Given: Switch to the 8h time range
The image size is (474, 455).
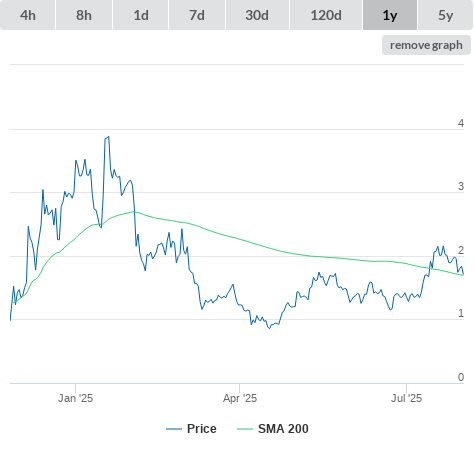Looking at the screenshot, I should 84,15.
